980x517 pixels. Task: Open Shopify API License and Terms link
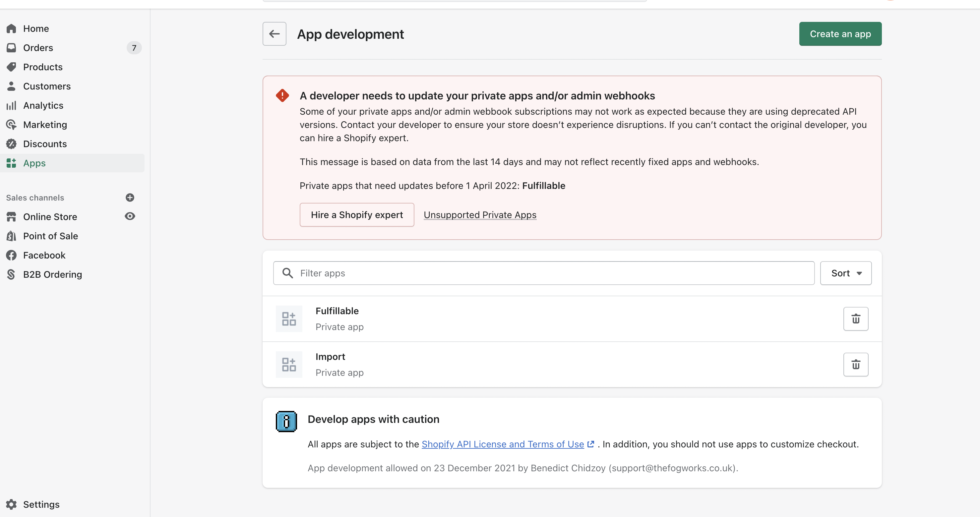pos(503,444)
